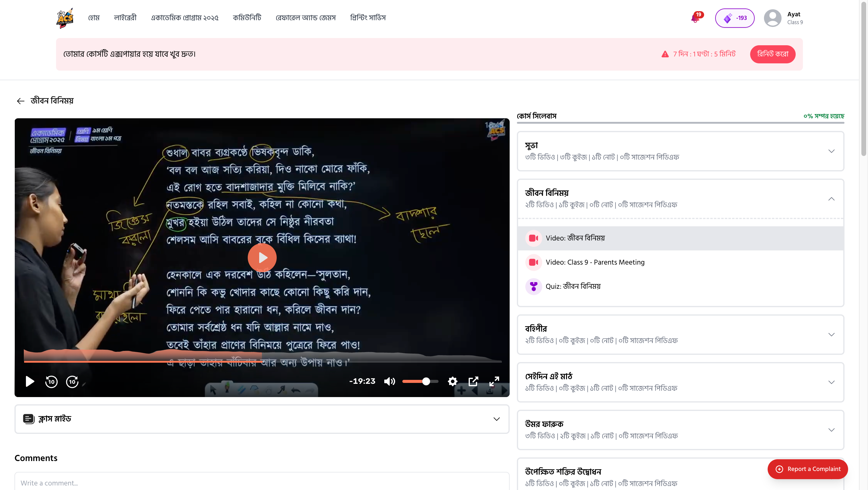Open the gems balance badge
Screen dimensions: 868x490
pyautogui.click(x=734, y=18)
